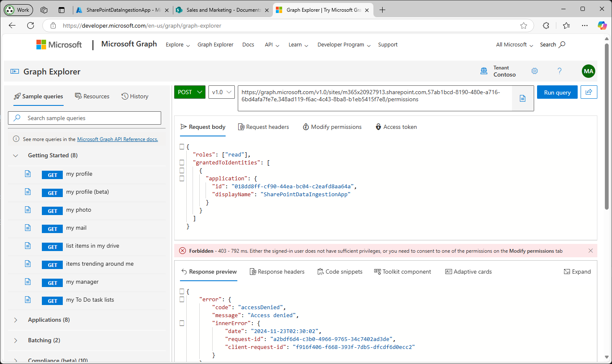The width and height of the screenshot is (612, 364).
Task: Open the Microsoft Graph API Reference docs link
Action: point(117,139)
